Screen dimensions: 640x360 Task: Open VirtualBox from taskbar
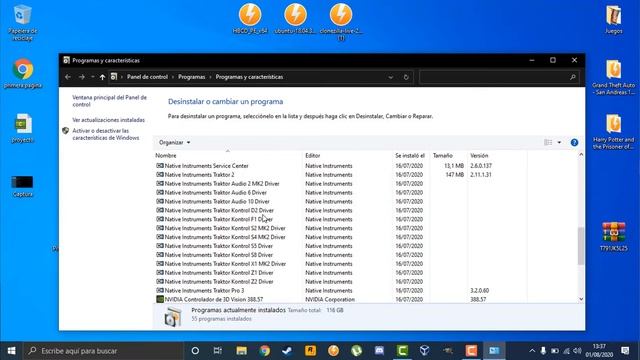(425, 351)
